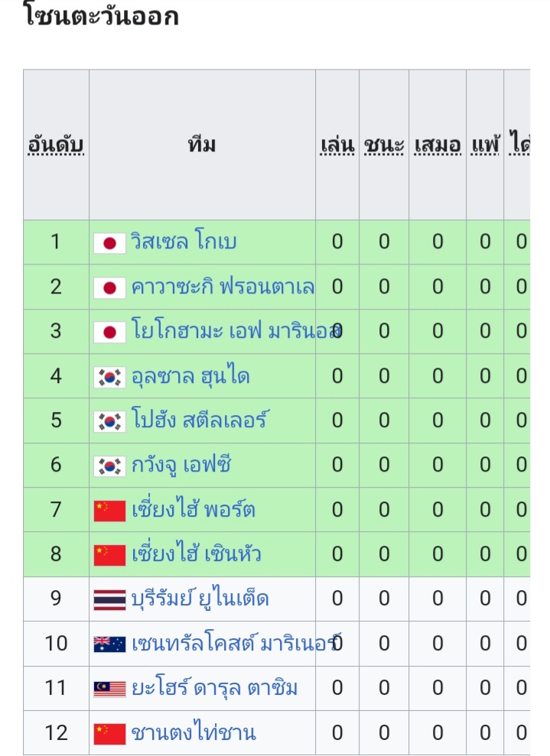
Task: Click the Japan flag beside วิสเซล โกเบ
Action: click(109, 243)
